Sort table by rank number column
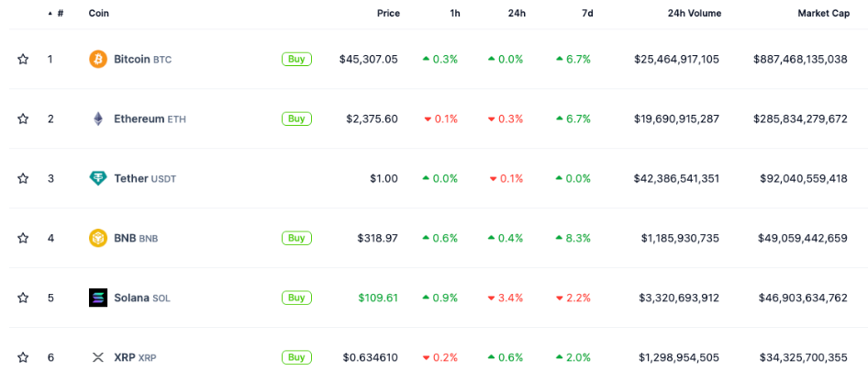The image size is (868, 383). pos(60,14)
